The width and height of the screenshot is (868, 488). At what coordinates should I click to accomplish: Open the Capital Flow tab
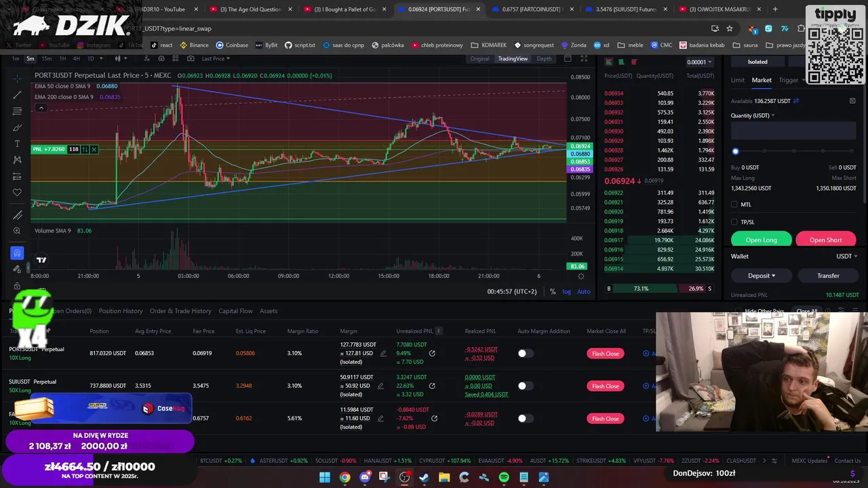235,311
